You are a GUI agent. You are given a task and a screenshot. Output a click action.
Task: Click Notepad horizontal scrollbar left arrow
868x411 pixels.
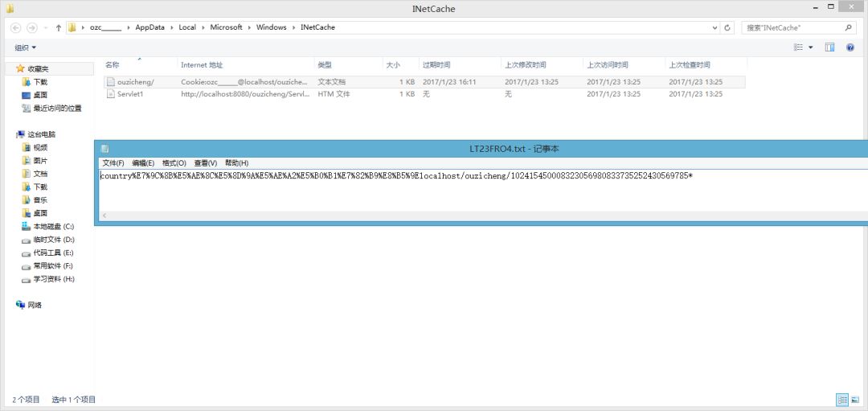(x=104, y=216)
